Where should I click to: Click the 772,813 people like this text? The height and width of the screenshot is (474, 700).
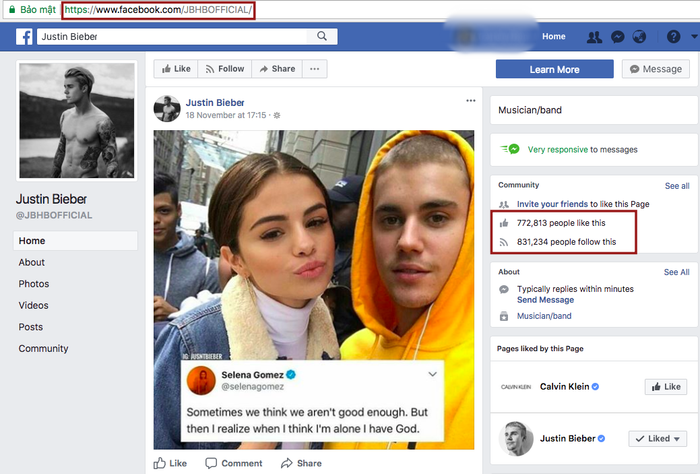pos(561,223)
